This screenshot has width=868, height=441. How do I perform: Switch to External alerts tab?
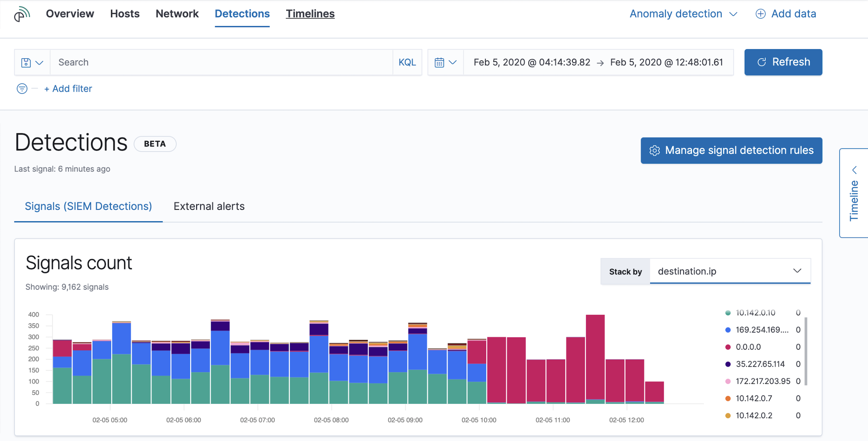point(209,206)
